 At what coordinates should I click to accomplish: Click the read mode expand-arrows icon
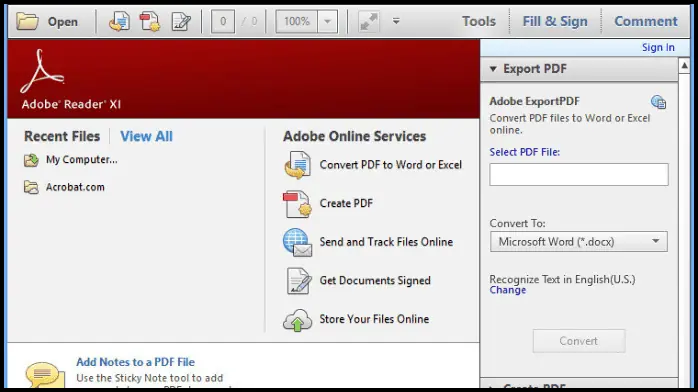point(369,21)
